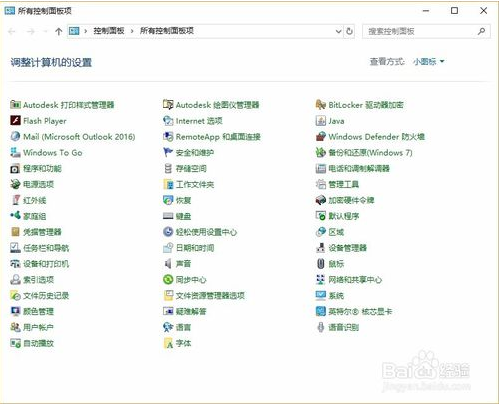Click the 所有控制面板项 breadcrumb
The height and width of the screenshot is (405, 500).
click(x=167, y=31)
